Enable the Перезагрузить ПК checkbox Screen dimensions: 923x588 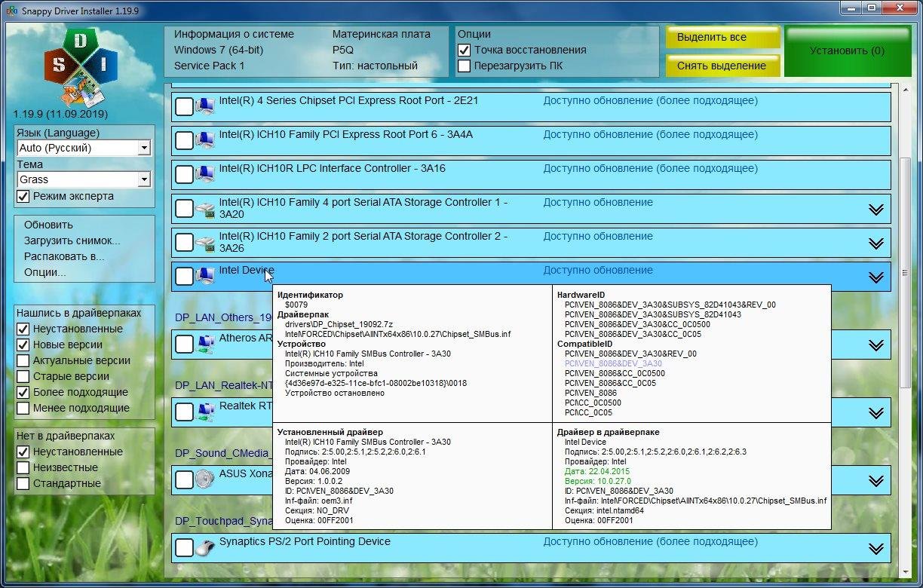465,66
